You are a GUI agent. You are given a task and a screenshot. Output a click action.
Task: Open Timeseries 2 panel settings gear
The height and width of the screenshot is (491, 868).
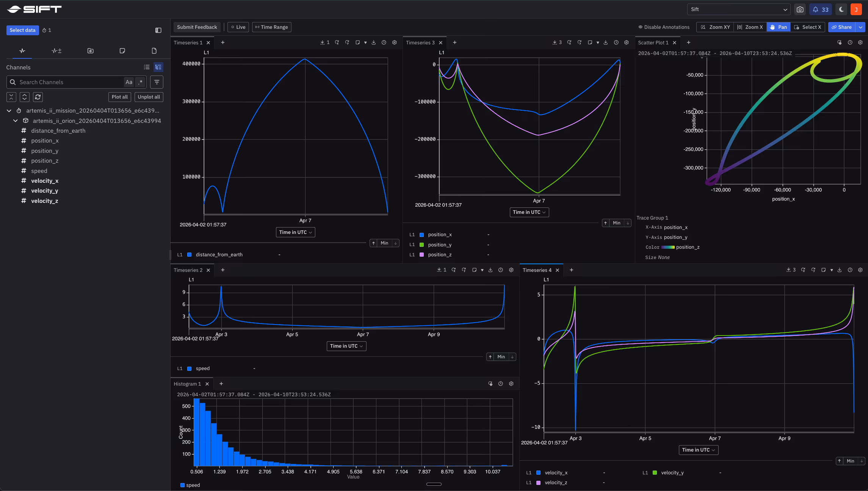point(511,270)
